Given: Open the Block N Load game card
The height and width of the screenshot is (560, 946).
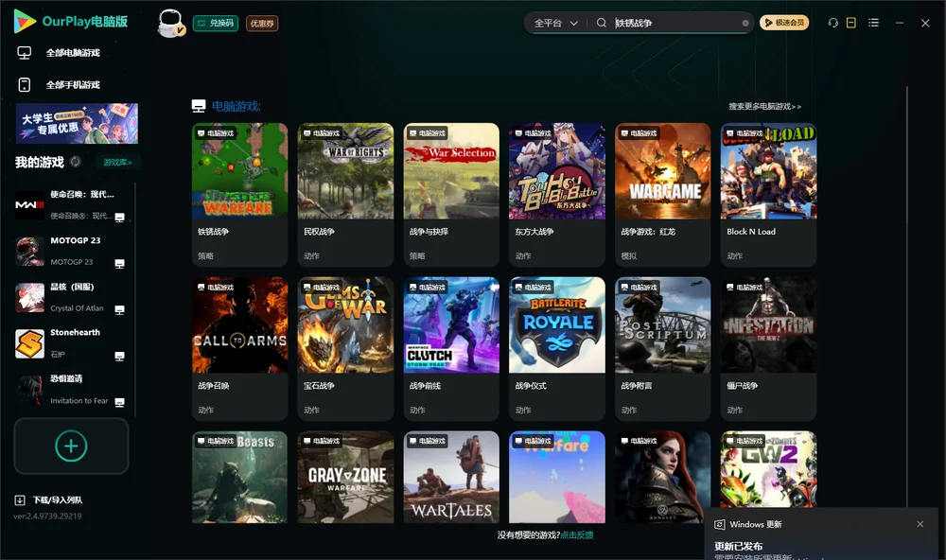Looking at the screenshot, I should (768, 194).
